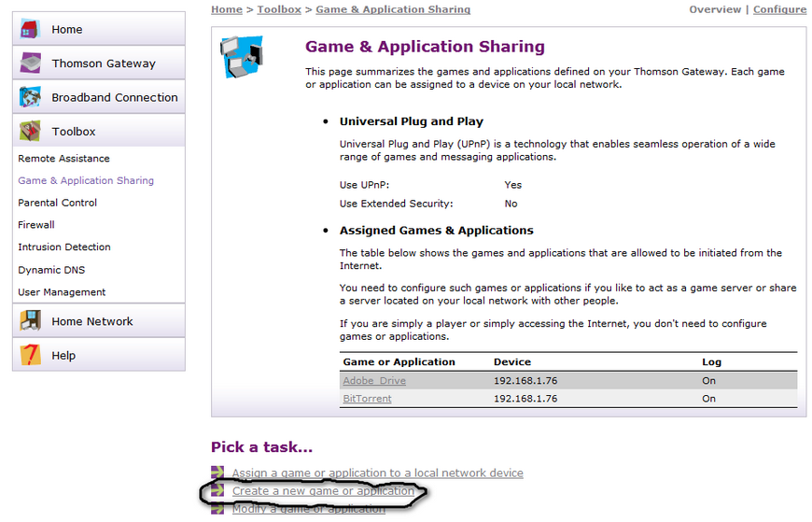Image resolution: width=812 pixels, height=522 pixels.
Task: Switch to the Configure view
Action: pos(779,9)
